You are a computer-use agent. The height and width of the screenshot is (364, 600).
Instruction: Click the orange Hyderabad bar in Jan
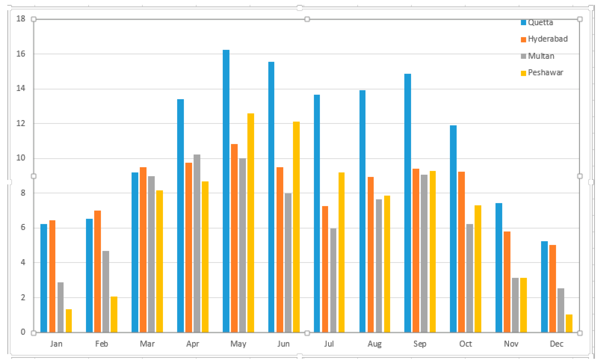tap(52, 276)
